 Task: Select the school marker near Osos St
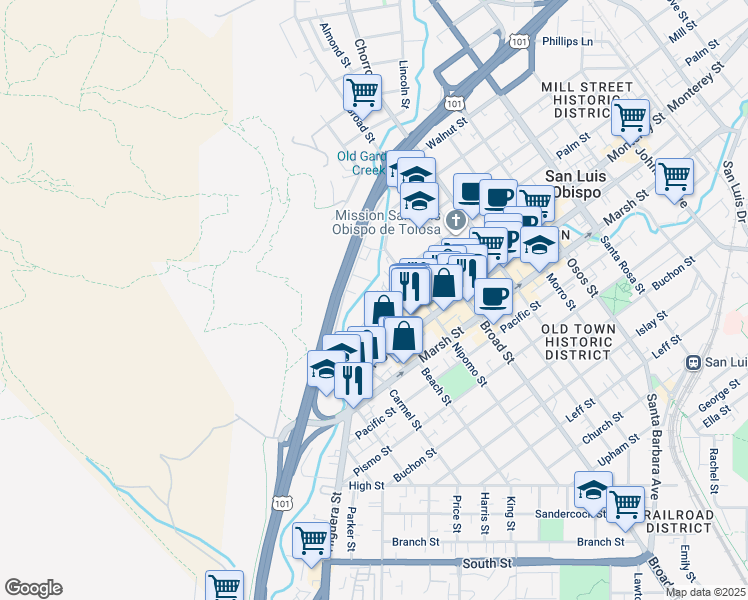pyautogui.click(x=539, y=243)
